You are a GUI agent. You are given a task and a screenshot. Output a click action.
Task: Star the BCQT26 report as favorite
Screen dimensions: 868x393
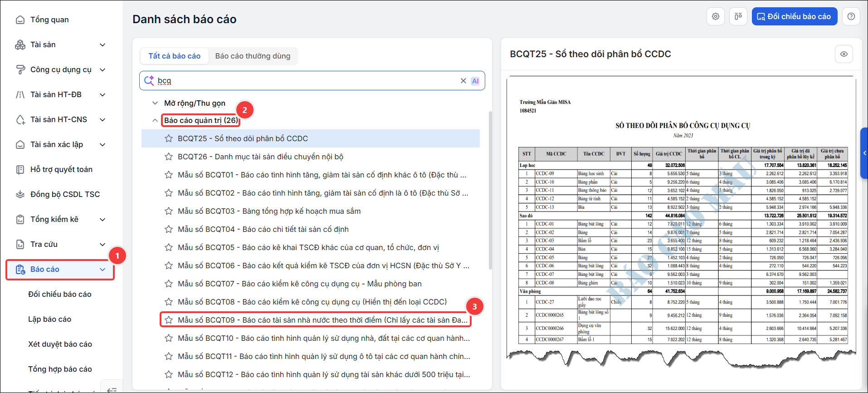click(x=169, y=157)
